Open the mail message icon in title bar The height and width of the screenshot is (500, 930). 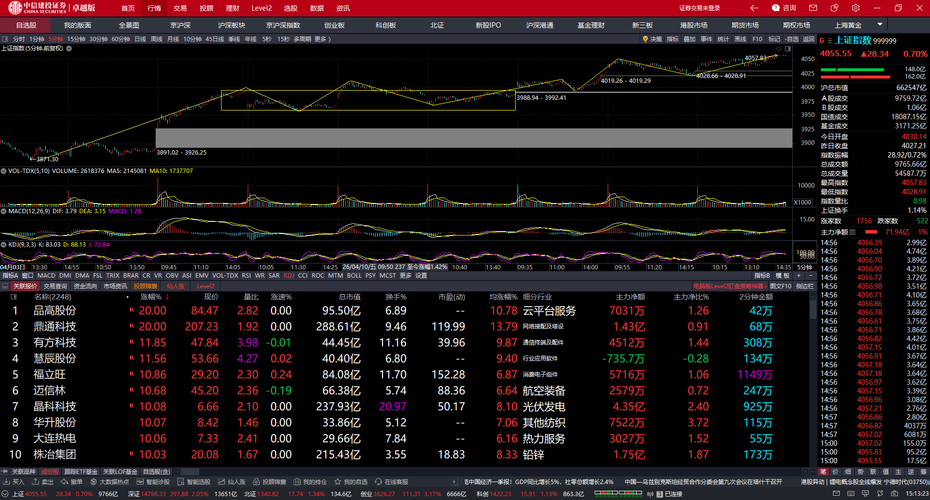click(x=813, y=8)
